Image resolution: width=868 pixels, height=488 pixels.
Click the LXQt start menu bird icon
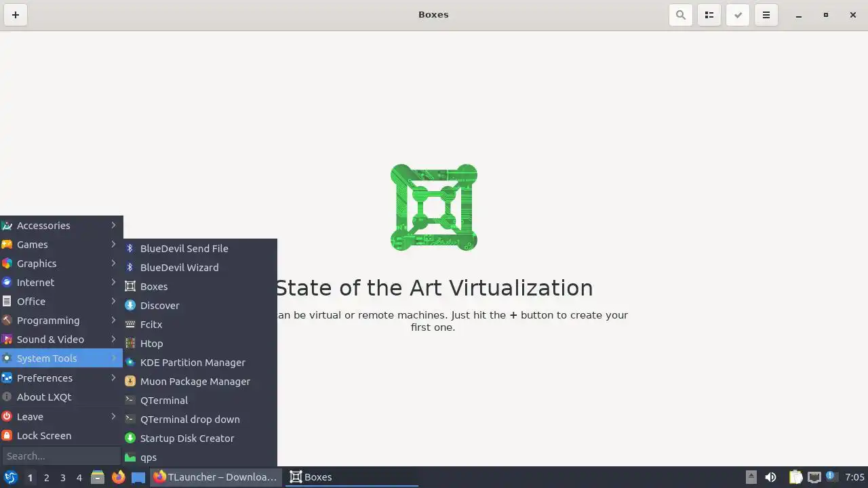[x=10, y=477]
